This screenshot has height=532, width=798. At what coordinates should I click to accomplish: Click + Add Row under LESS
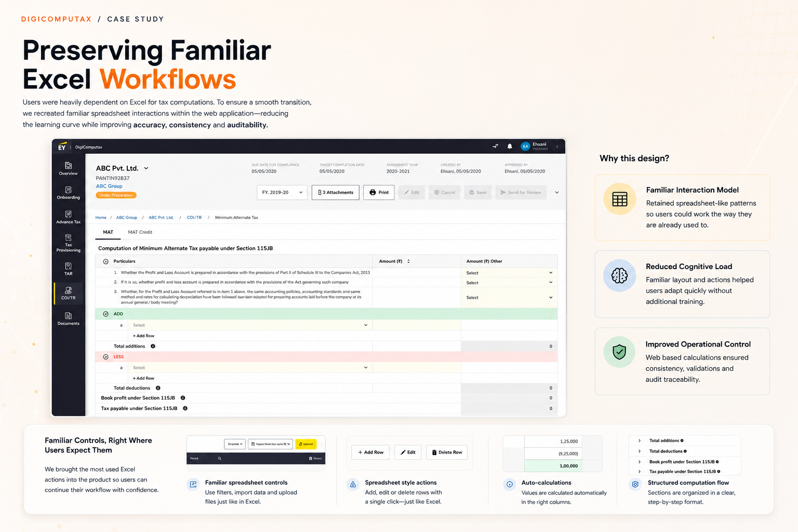click(x=143, y=378)
